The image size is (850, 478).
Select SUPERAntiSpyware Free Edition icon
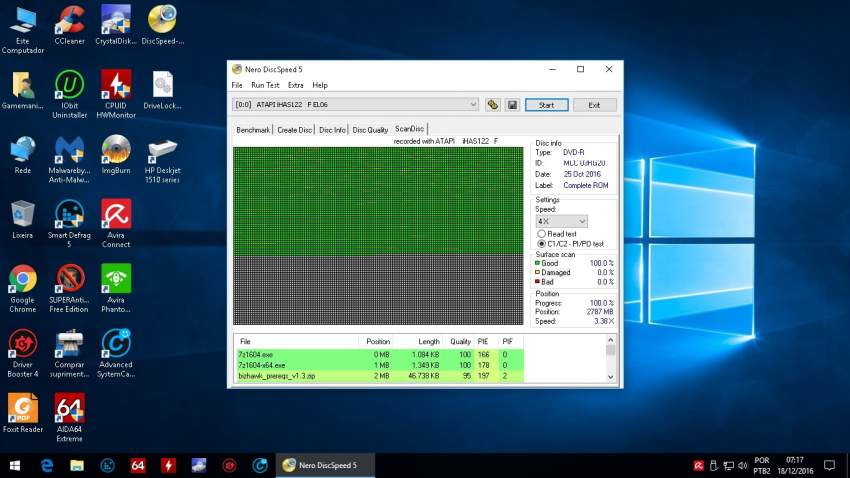[x=69, y=288]
